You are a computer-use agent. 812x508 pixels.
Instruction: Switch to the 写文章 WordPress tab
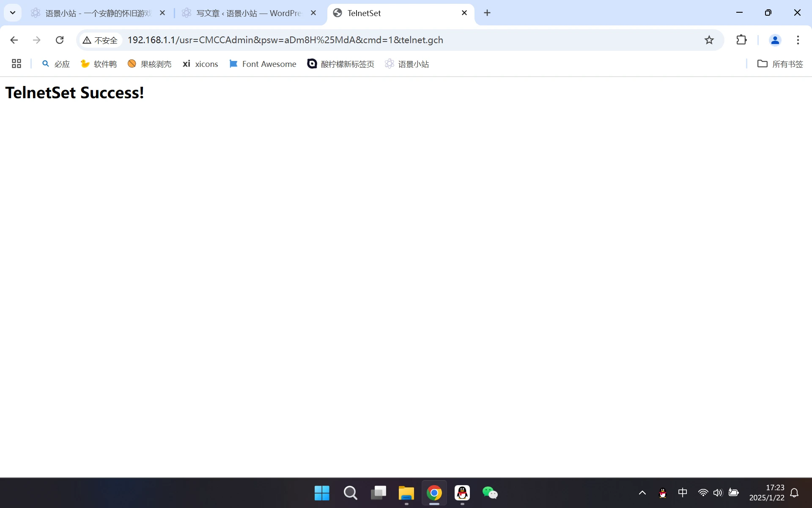(249, 13)
